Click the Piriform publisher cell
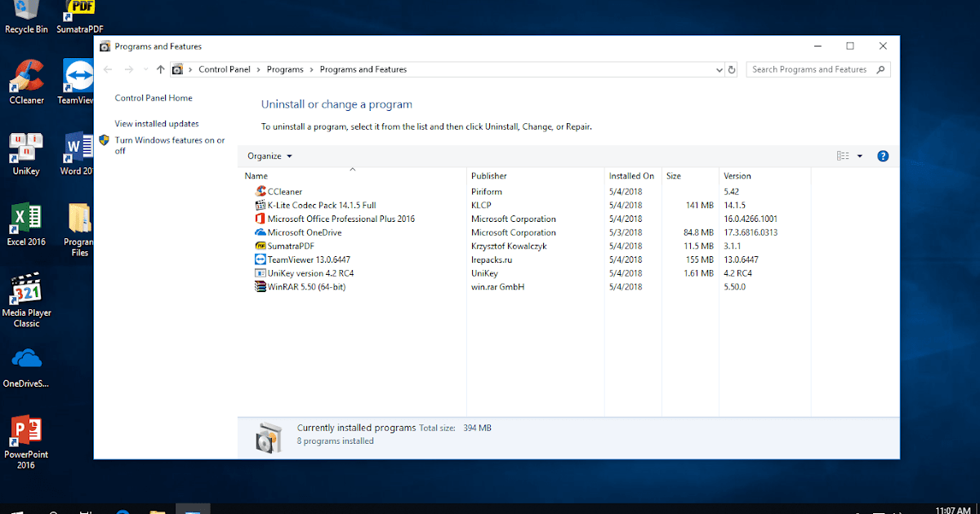Viewport: 980px width, 514px height. 487,192
